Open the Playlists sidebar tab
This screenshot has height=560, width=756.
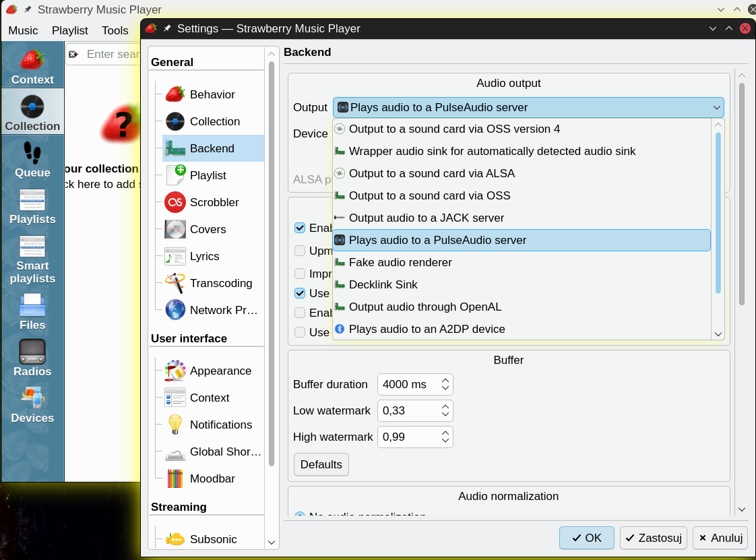click(33, 206)
